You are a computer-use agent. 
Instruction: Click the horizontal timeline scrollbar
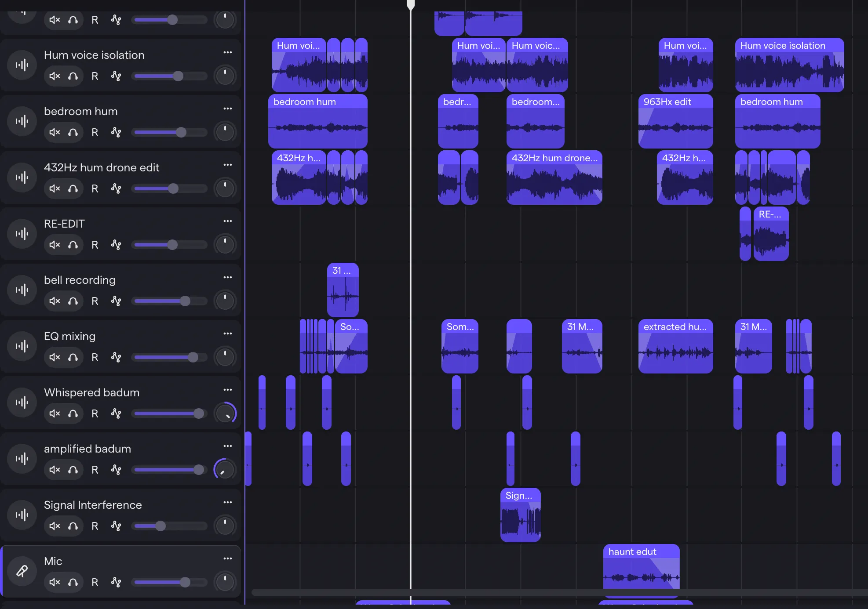tap(559, 592)
